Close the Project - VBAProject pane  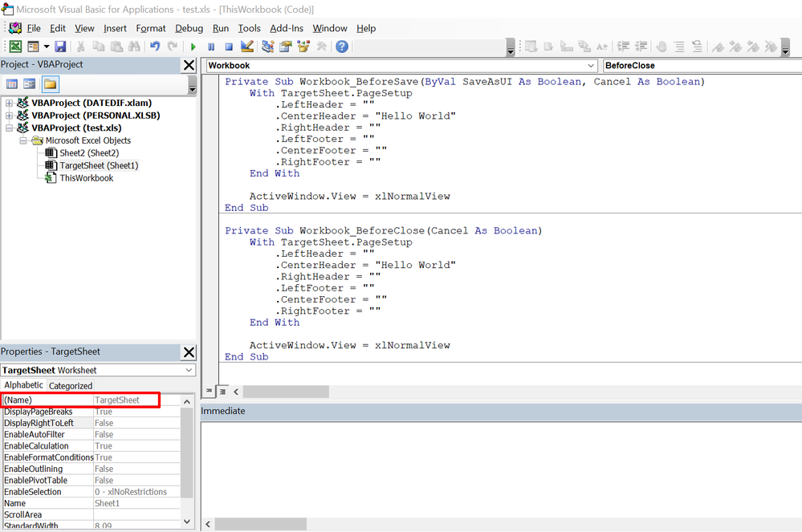pyautogui.click(x=189, y=65)
